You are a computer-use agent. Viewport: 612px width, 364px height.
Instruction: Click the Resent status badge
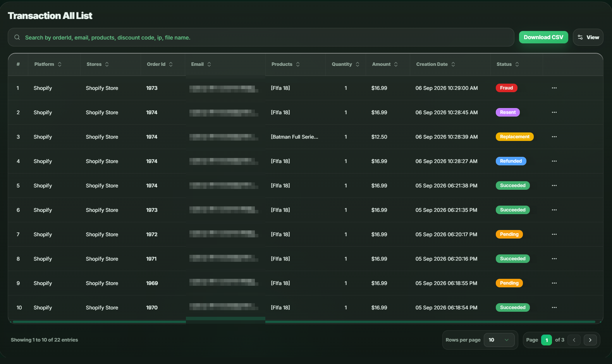click(508, 112)
